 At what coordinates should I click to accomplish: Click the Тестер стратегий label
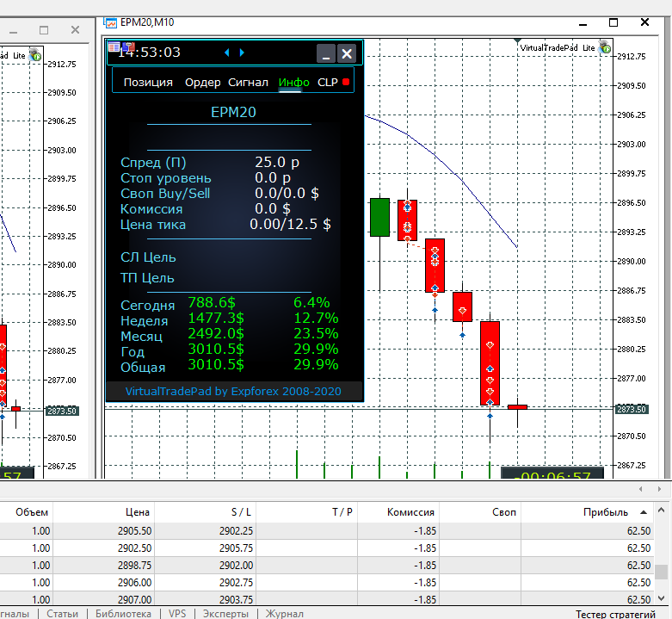pos(615,614)
